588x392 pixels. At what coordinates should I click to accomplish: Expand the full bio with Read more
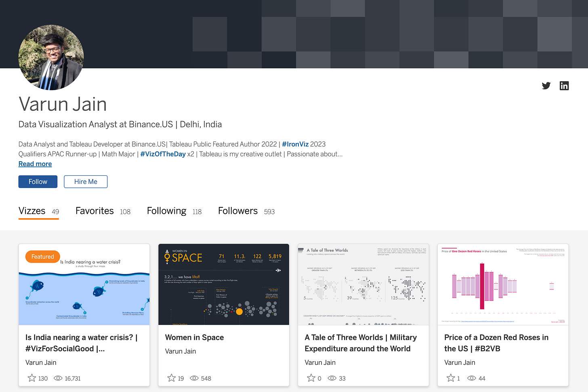35,164
